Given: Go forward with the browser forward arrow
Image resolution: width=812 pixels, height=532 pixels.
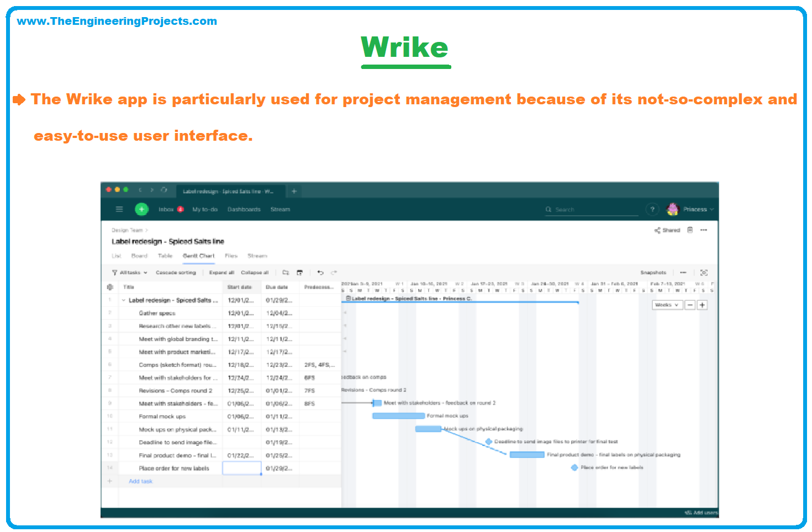Looking at the screenshot, I should 152,190.
